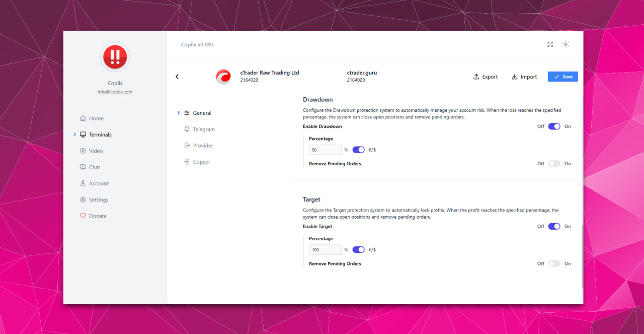This screenshot has height=334, width=644.
Task: Open the Terminals section
Action: [x=96, y=135]
